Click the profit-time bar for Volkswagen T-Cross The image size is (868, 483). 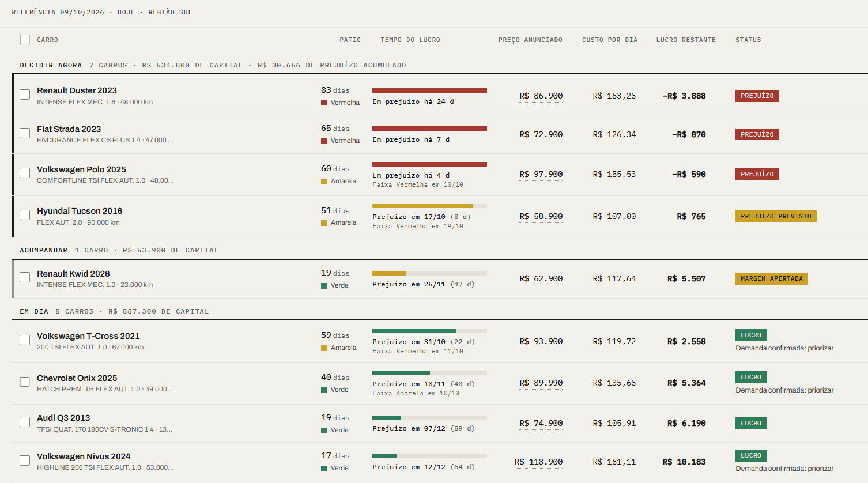429,331
